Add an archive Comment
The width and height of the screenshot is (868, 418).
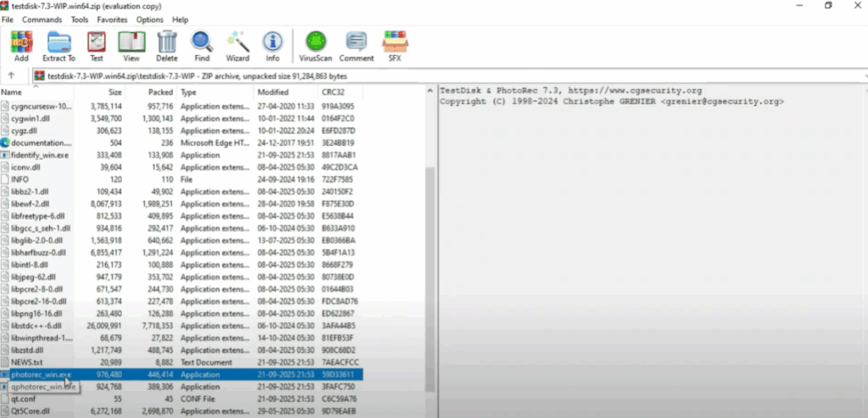click(356, 45)
